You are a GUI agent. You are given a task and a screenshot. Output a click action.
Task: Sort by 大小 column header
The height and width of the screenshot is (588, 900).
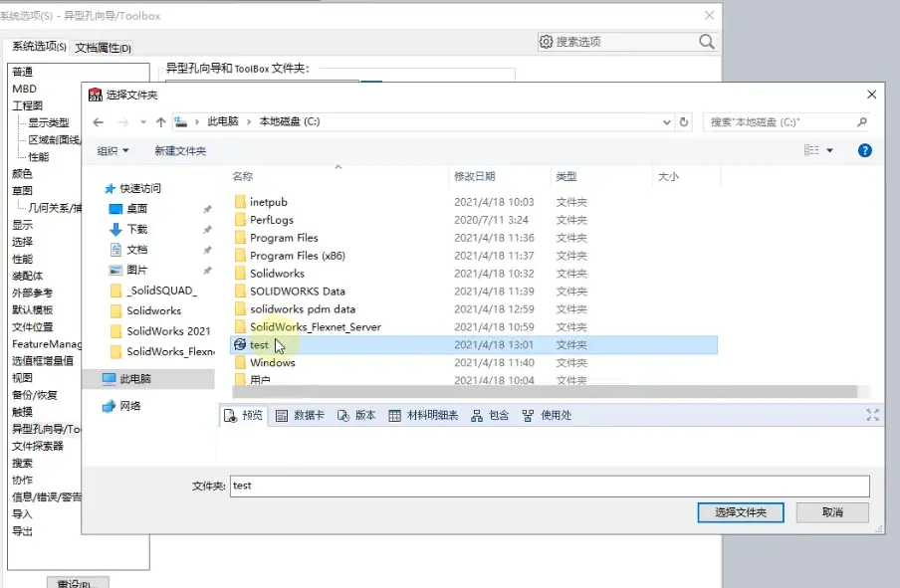[x=668, y=177]
